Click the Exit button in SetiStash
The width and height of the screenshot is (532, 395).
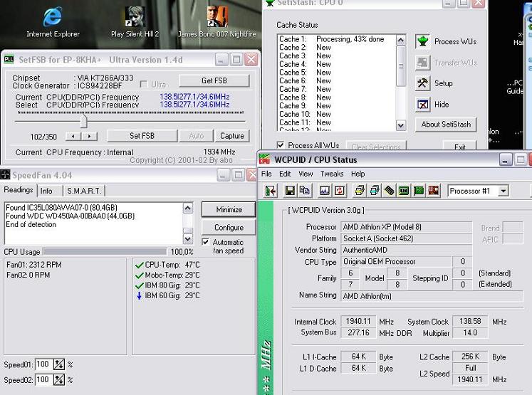tap(460, 146)
